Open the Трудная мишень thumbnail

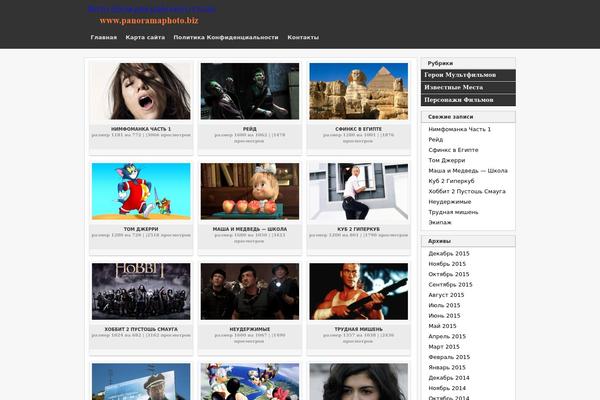click(x=359, y=291)
